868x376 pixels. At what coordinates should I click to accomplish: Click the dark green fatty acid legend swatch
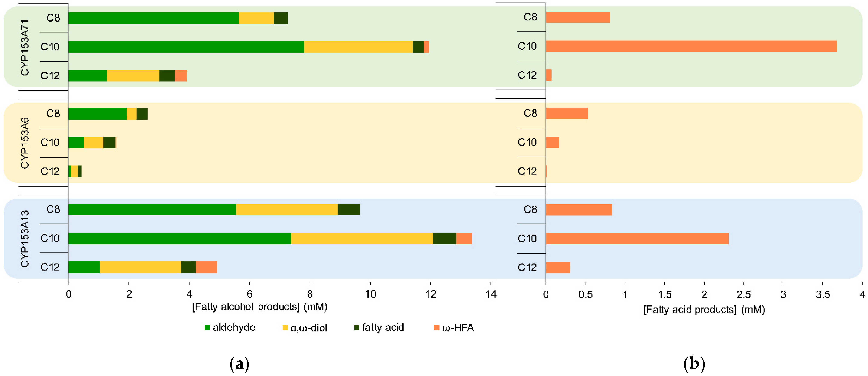(357, 327)
